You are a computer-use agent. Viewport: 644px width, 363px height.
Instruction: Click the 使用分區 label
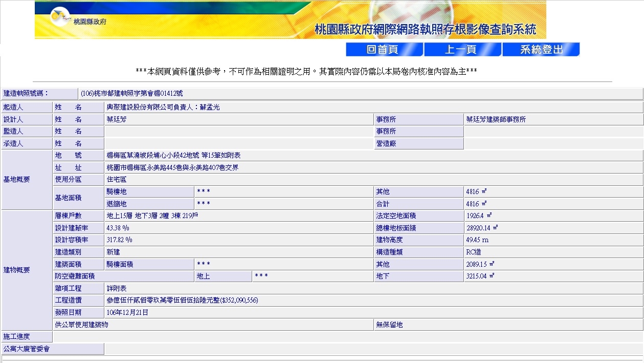78,180
